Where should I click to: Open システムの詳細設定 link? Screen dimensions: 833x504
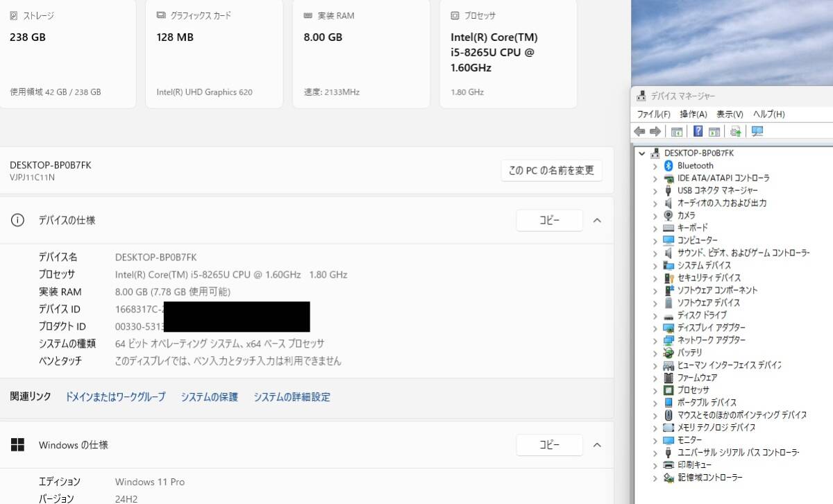click(292, 397)
